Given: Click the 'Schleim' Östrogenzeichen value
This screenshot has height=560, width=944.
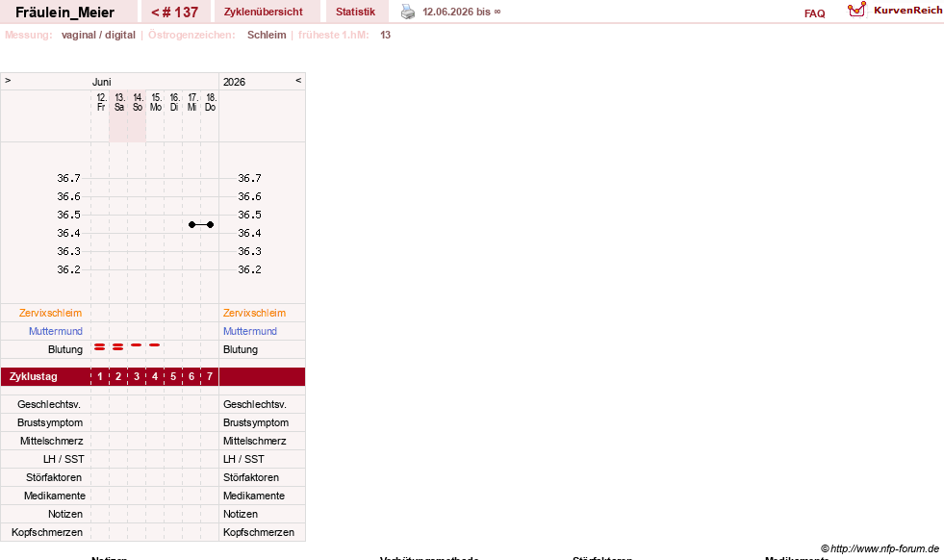Looking at the screenshot, I should (x=267, y=35).
